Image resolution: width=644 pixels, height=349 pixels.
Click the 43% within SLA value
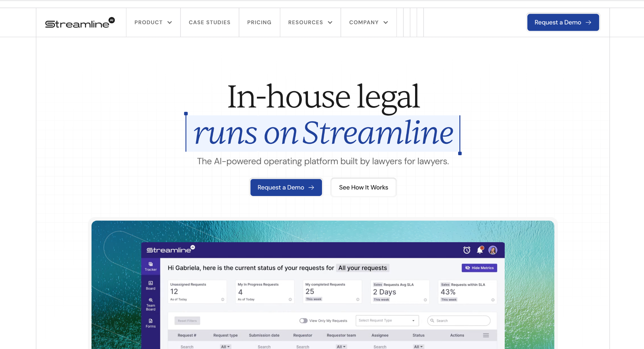coord(448,292)
